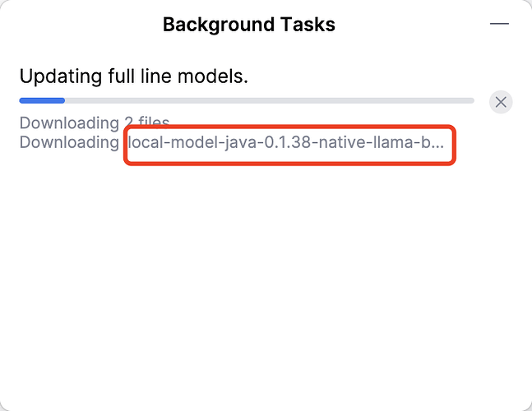Click the word models in task title
Viewport: 532px width, 411px height.
click(213, 76)
